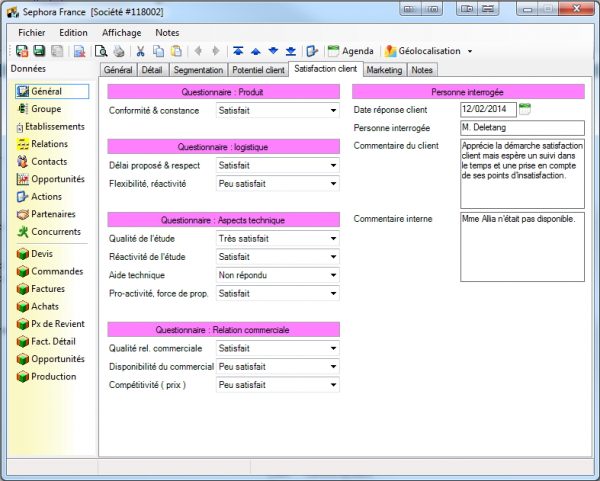This screenshot has width=600, height=481.
Task: Jump to last record arrow icon
Action: (291, 51)
